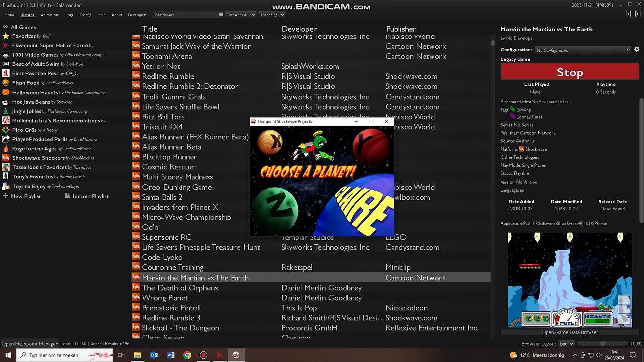644x362 pixels.
Task: Click the Shockwave icon beside Yeti or Not
Action: pos(136,66)
